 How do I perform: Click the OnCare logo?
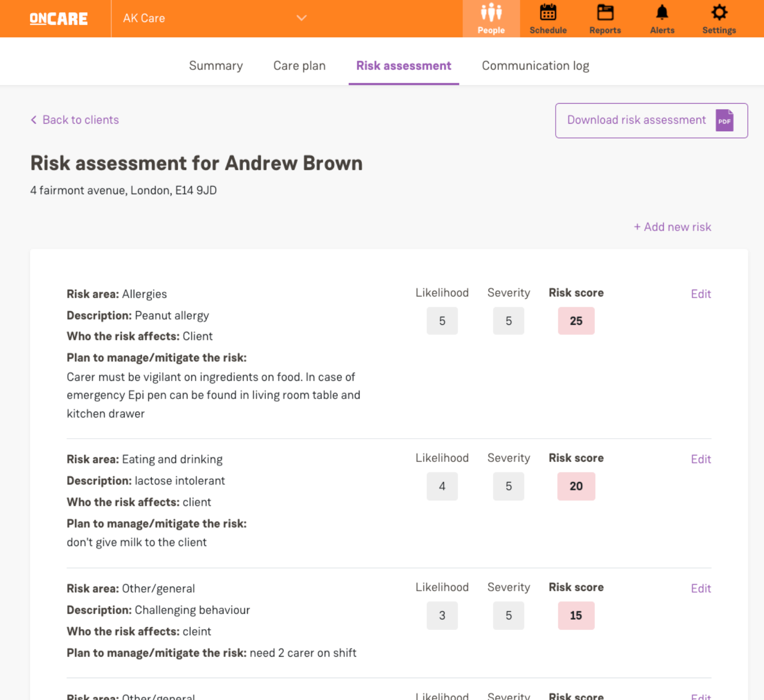pyautogui.click(x=59, y=19)
